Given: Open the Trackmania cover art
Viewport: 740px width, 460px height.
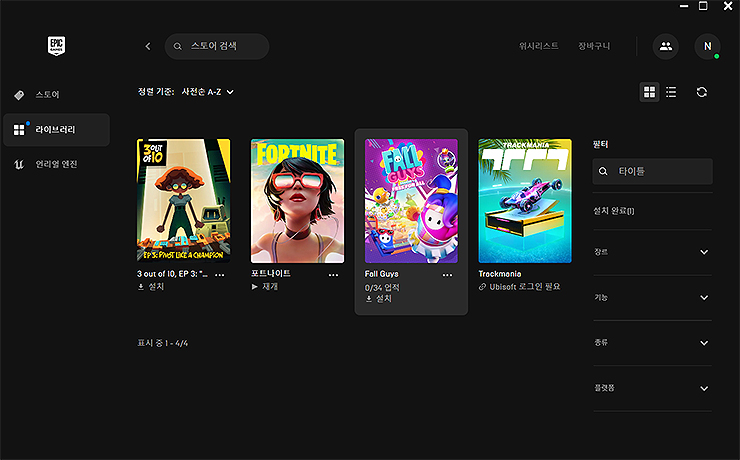Looking at the screenshot, I should (x=525, y=201).
